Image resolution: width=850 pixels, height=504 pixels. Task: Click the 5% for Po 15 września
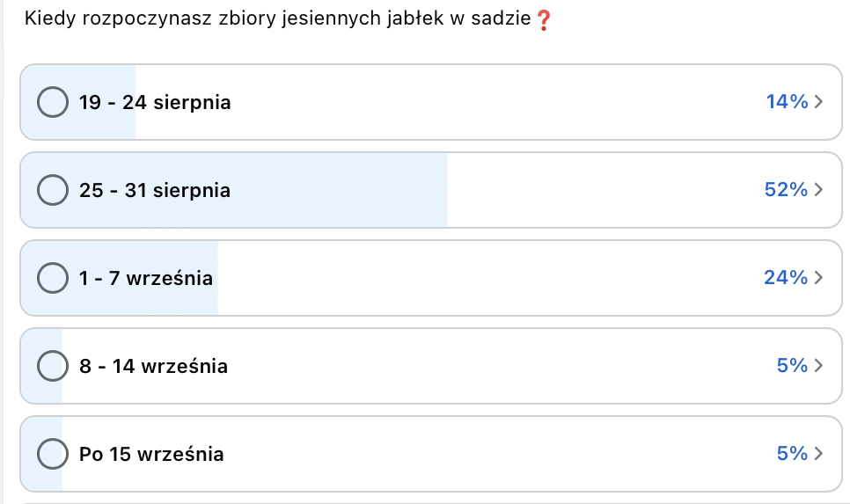tap(793, 453)
